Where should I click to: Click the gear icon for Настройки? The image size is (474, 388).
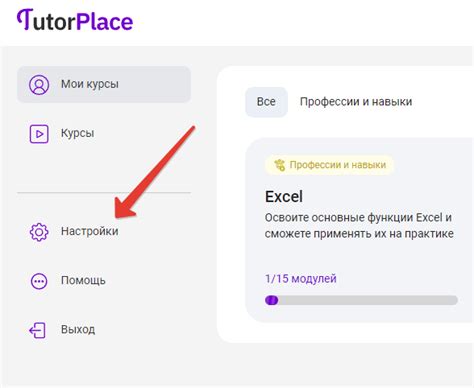pos(39,232)
